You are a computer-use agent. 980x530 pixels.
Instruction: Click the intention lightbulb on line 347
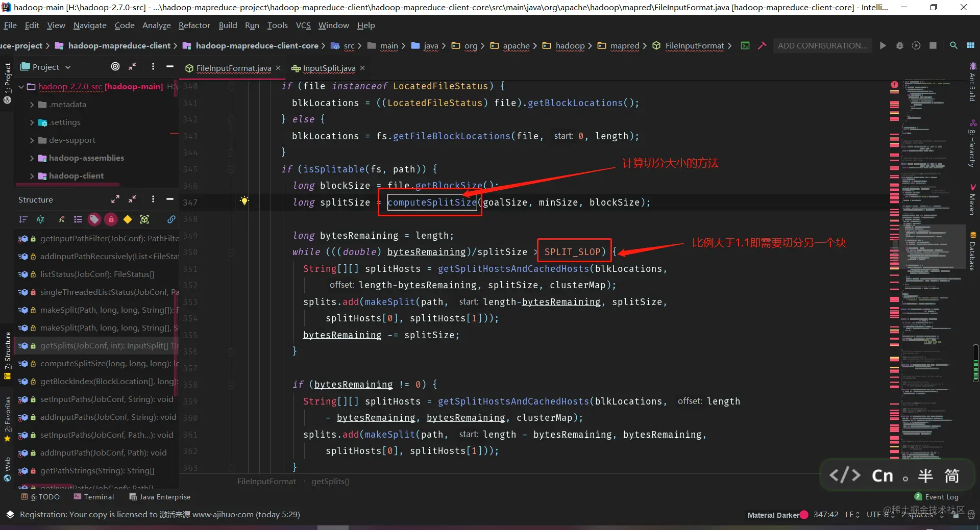click(244, 201)
